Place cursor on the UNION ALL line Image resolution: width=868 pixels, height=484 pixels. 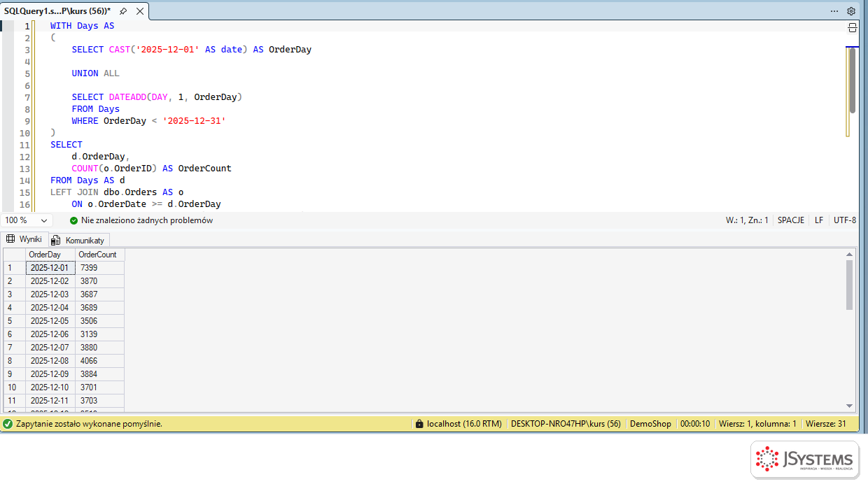pos(95,73)
